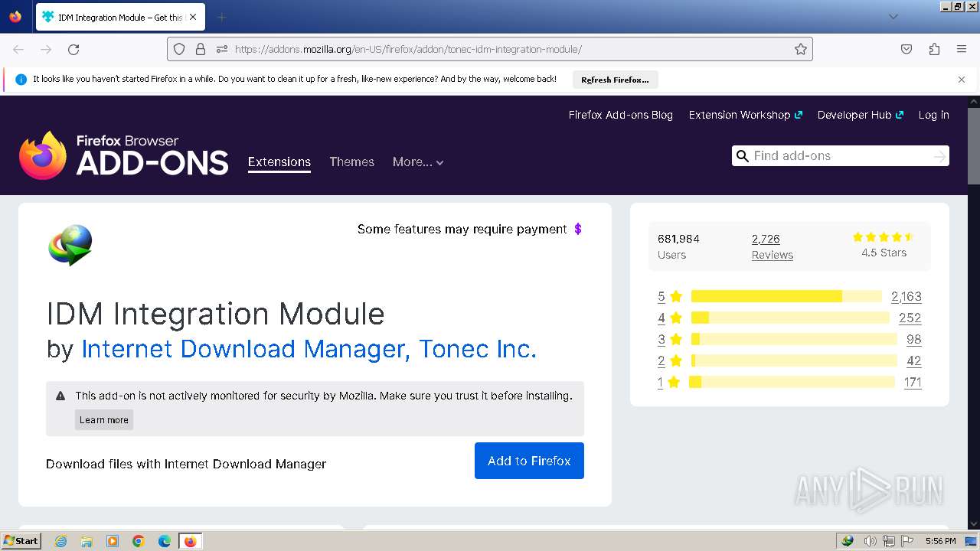Click the info icon in notification bar
This screenshot has width=980, height=551.
(21, 80)
